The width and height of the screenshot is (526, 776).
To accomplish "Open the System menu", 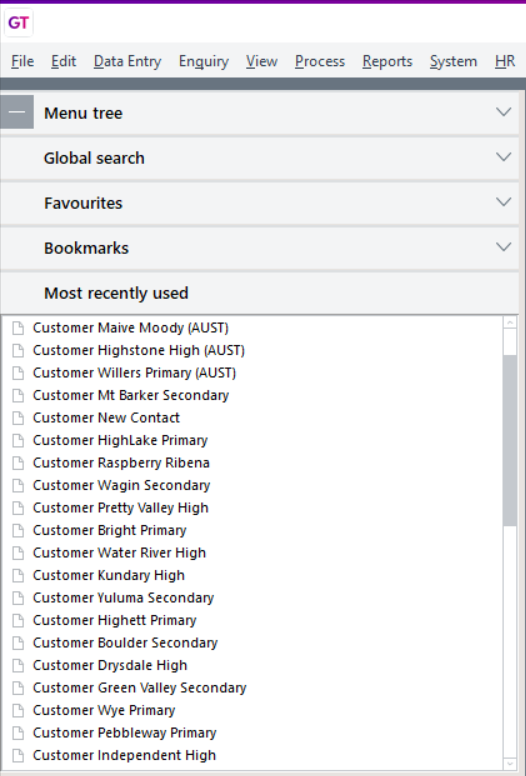I will coord(454,61).
